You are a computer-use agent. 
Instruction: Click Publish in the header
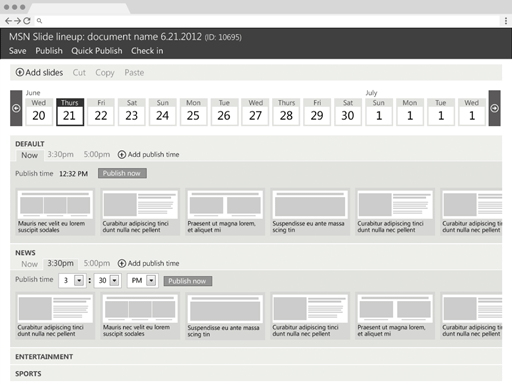click(x=49, y=51)
